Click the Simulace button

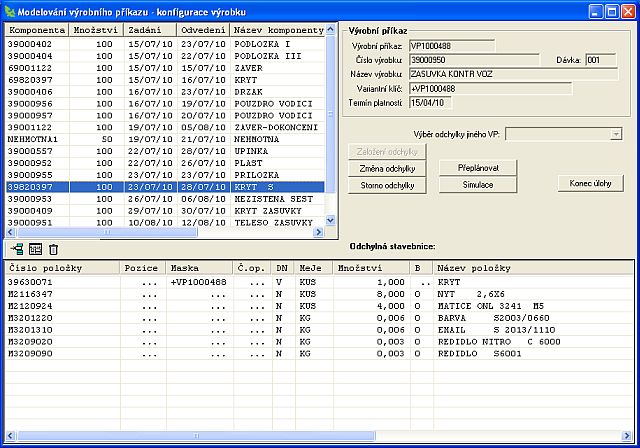[478, 184]
